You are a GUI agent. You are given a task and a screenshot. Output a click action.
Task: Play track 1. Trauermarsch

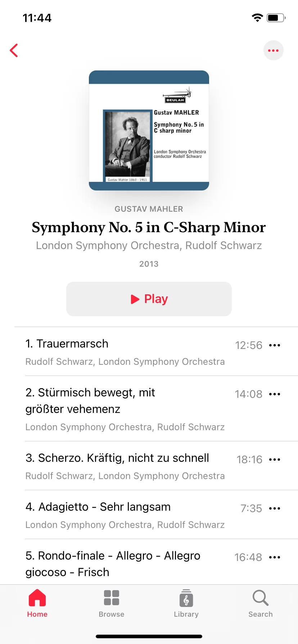pyautogui.click(x=130, y=351)
